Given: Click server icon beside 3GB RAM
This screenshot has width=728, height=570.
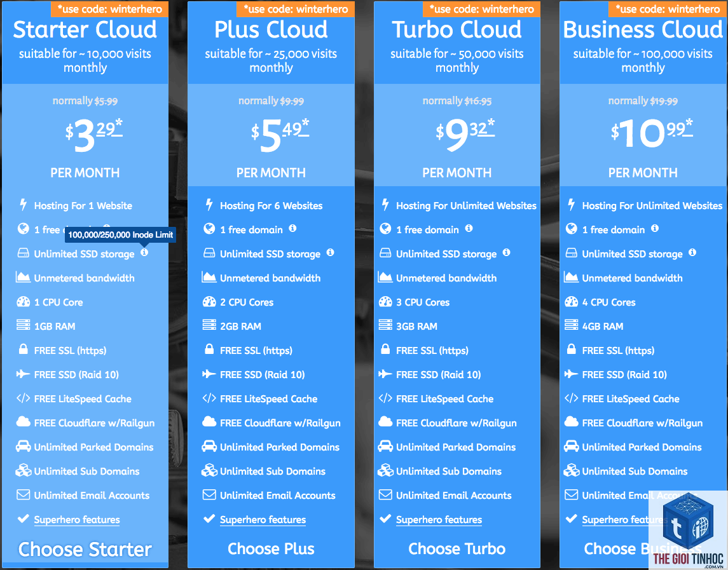Looking at the screenshot, I should tap(385, 325).
